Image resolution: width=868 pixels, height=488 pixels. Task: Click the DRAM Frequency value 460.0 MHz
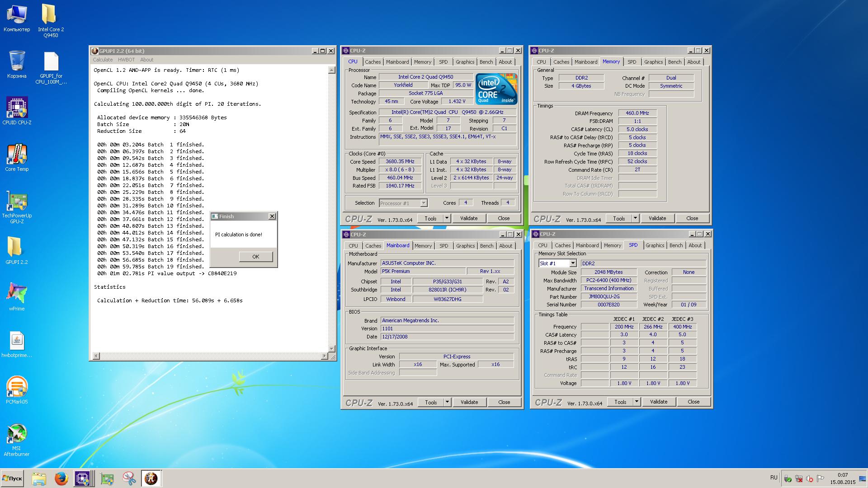pyautogui.click(x=637, y=113)
